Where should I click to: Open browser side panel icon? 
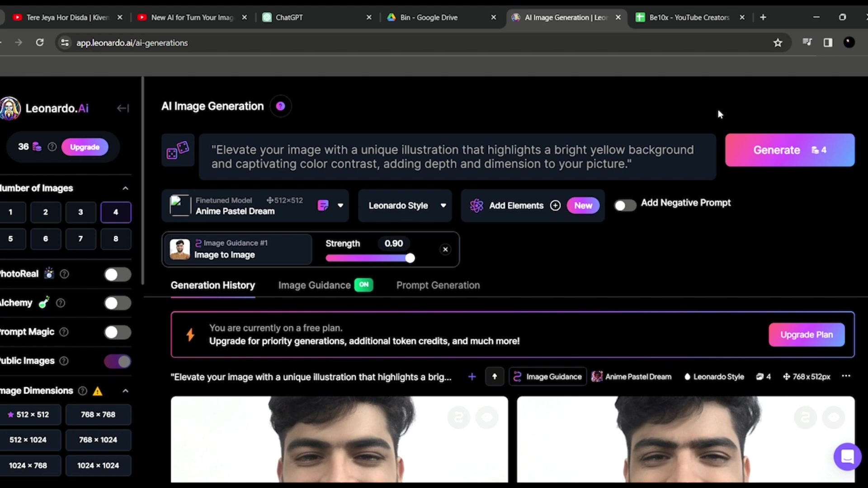[x=828, y=42]
